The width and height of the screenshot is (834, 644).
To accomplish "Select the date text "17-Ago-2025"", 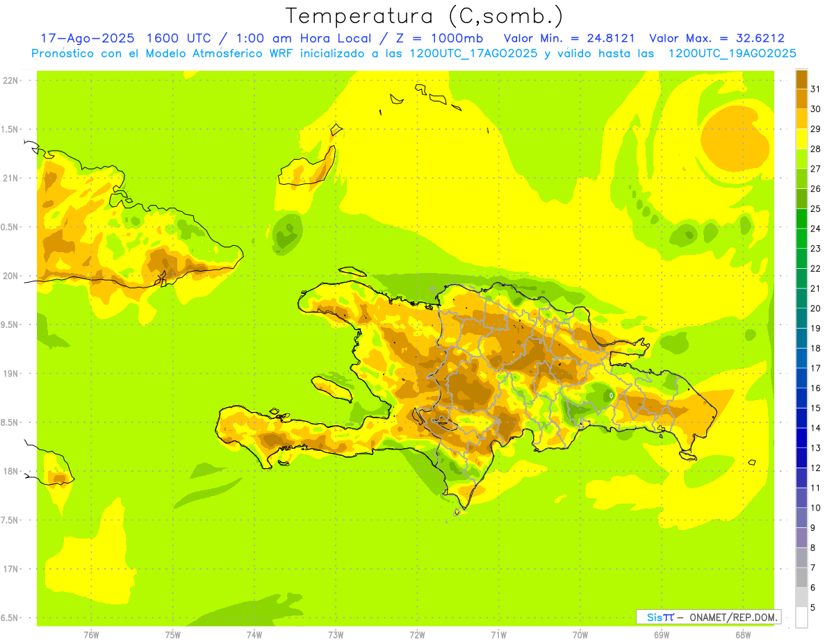I will (87, 38).
